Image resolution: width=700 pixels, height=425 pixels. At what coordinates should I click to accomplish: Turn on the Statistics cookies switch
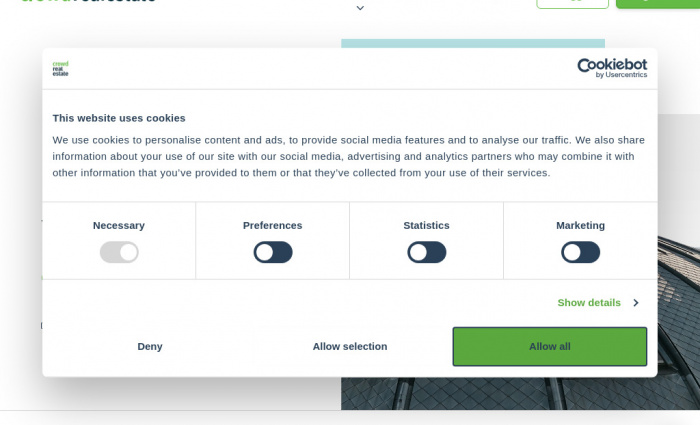427,252
